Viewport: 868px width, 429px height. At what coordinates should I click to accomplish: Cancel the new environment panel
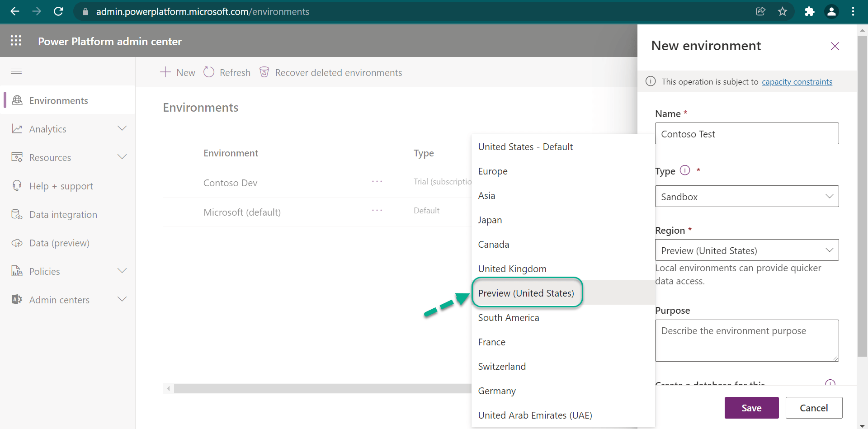click(x=814, y=408)
